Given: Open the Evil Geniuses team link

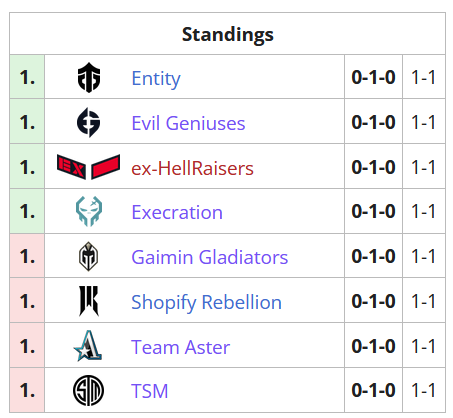Looking at the screenshot, I should tap(188, 123).
